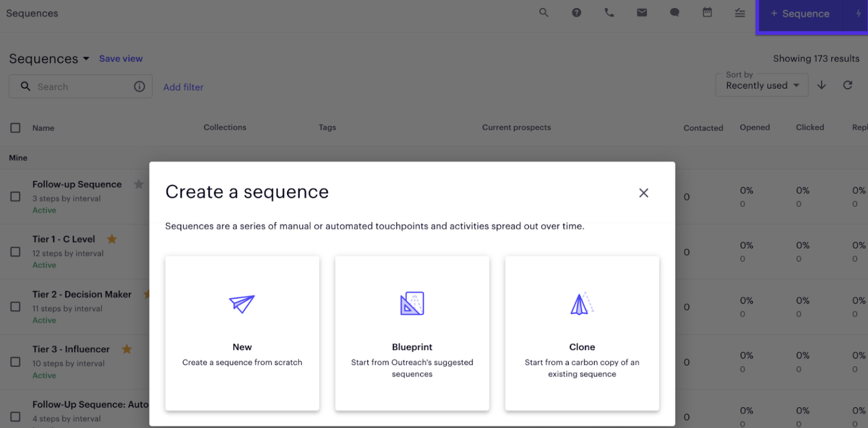Select the Blueprint sequence creation option
The image size is (868, 428).
click(x=412, y=333)
